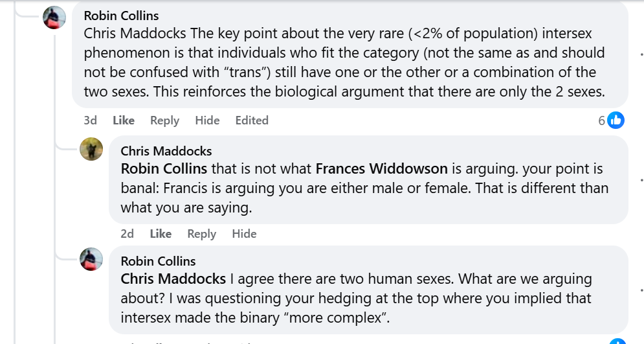
Task: Hide Chris Maddocks' reply
Action: click(x=244, y=234)
